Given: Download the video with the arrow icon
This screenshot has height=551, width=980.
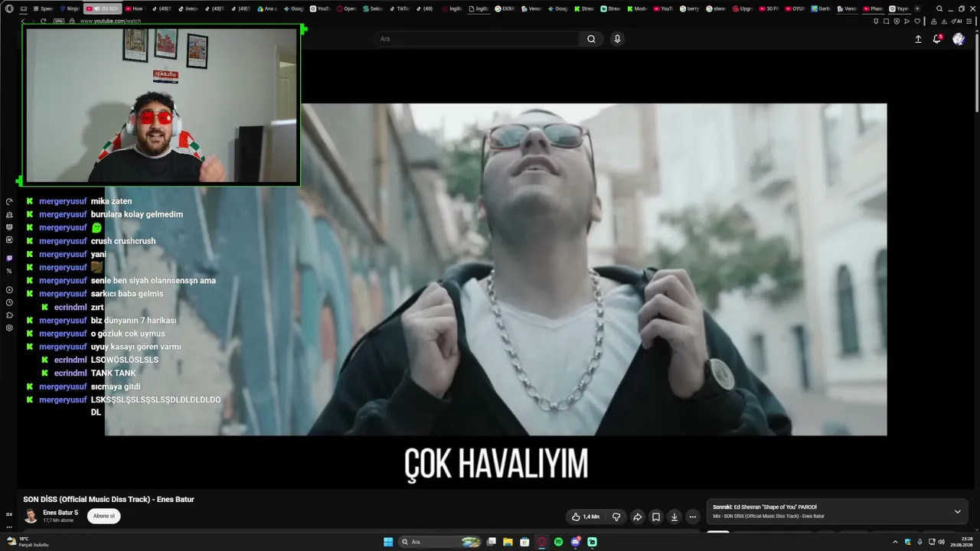Looking at the screenshot, I should point(675,517).
